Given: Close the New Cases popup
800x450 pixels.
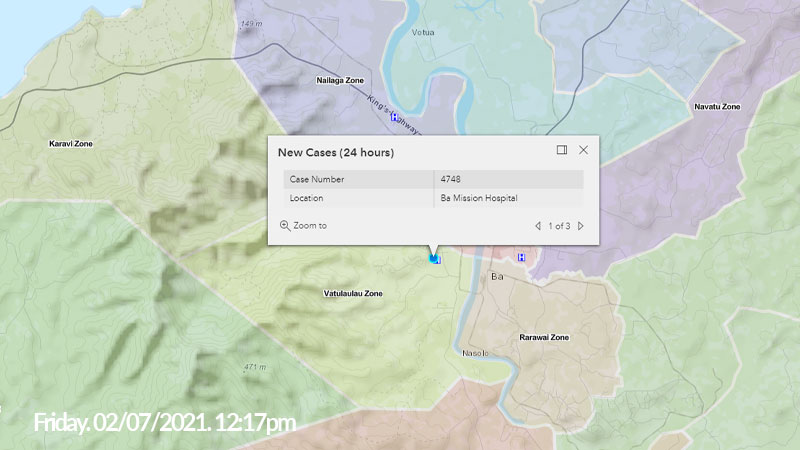Looking at the screenshot, I should 584,150.
